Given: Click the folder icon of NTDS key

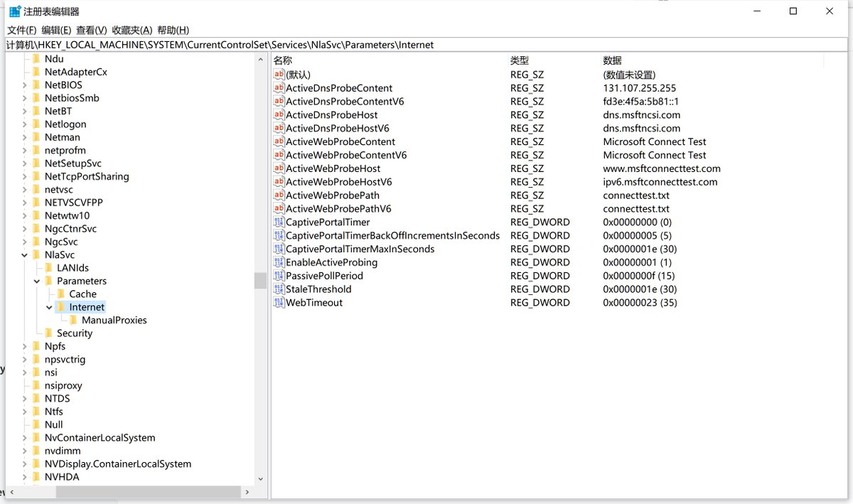Looking at the screenshot, I should pyautogui.click(x=36, y=398).
